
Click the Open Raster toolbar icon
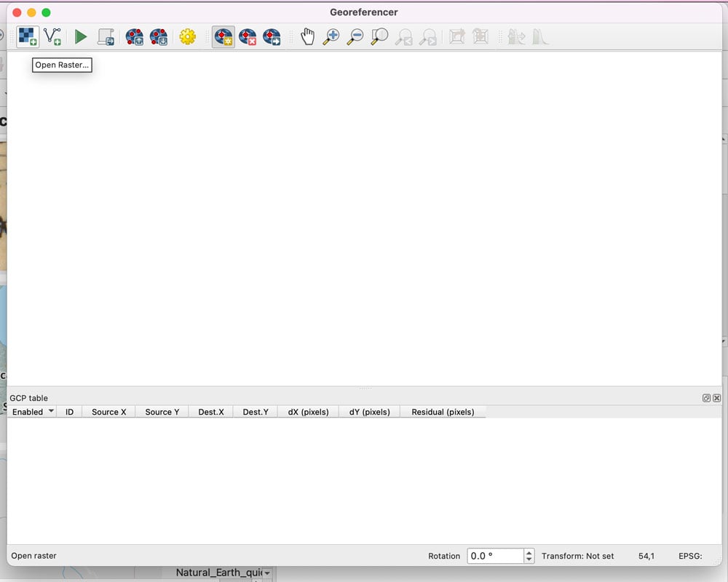[x=28, y=36]
